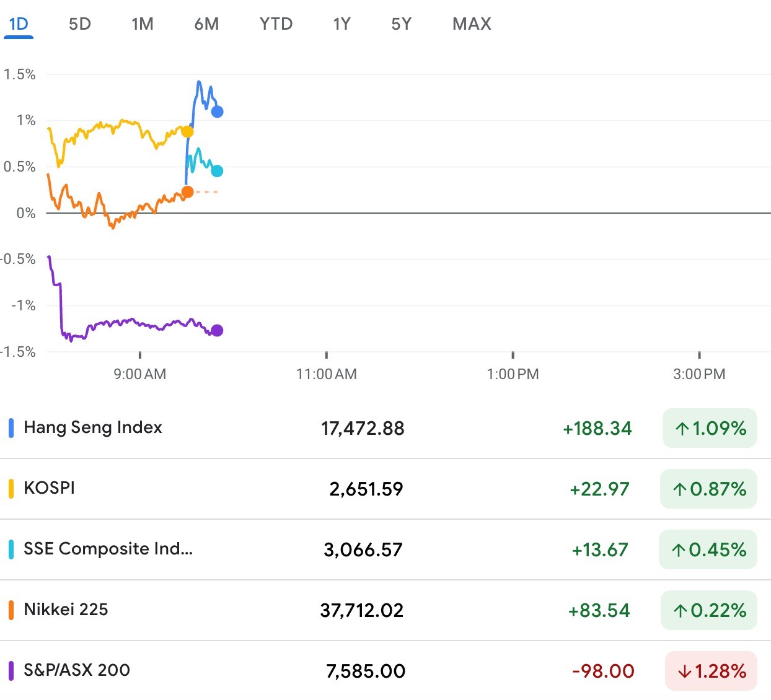The image size is (771, 700).
Task: Select the 1Y time range tab
Action: pyautogui.click(x=342, y=24)
